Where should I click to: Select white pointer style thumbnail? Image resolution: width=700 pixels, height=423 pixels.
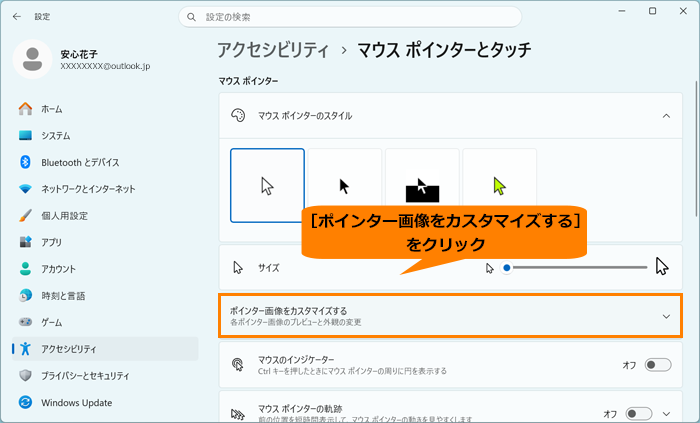click(267, 185)
